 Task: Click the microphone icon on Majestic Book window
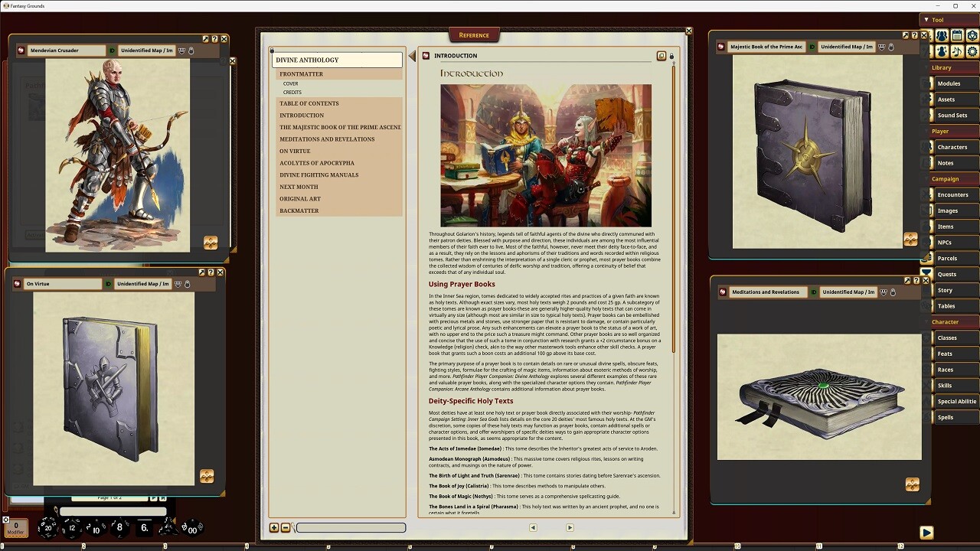[x=891, y=47]
